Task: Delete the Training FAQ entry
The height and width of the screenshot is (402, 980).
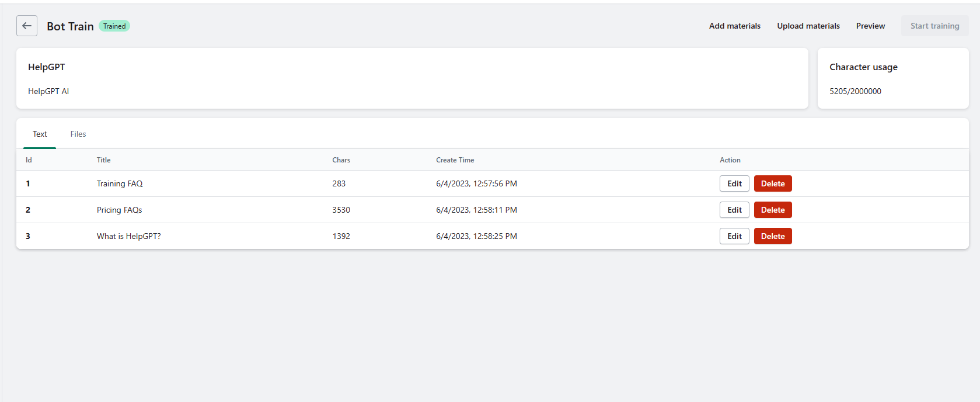Action: (772, 183)
